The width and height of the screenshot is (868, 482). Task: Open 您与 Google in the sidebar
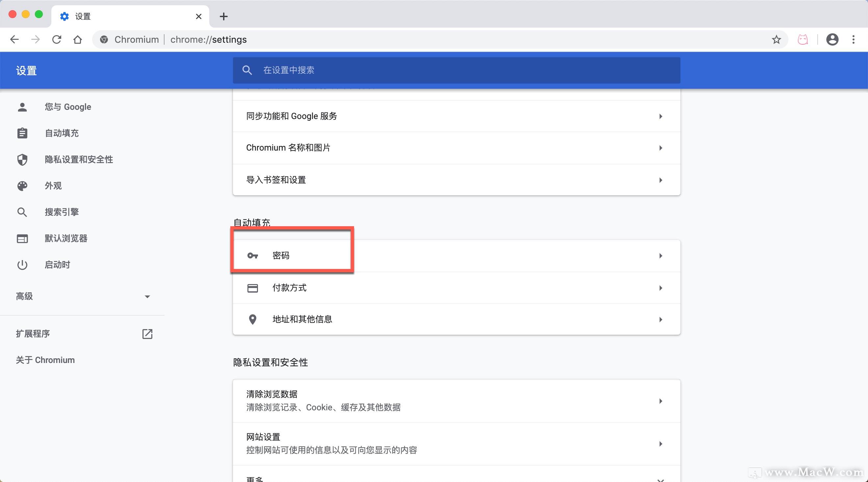(x=68, y=107)
